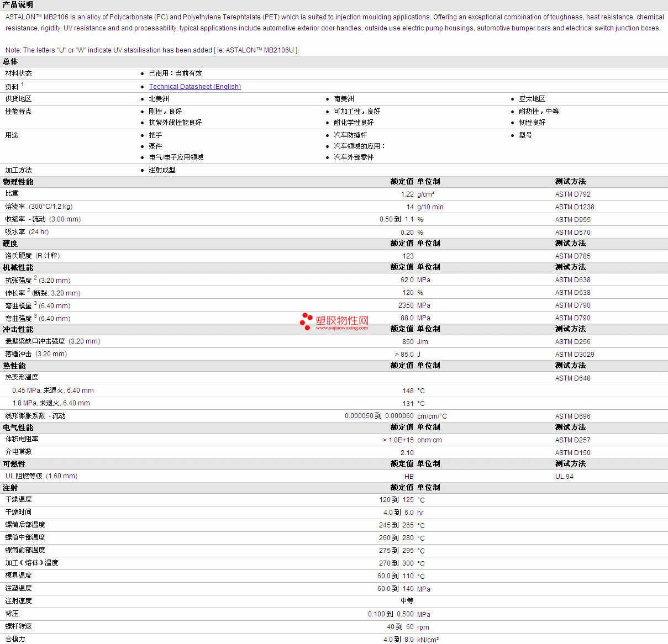668x644 pixels.
Task: Select the 机械性能 section header
Action: coord(18,267)
